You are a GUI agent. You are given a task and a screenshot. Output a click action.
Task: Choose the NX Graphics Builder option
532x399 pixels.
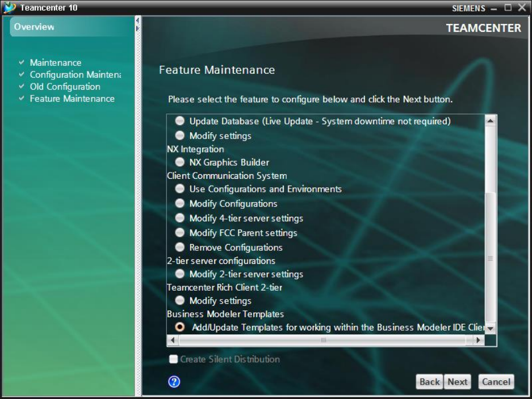[180, 162]
